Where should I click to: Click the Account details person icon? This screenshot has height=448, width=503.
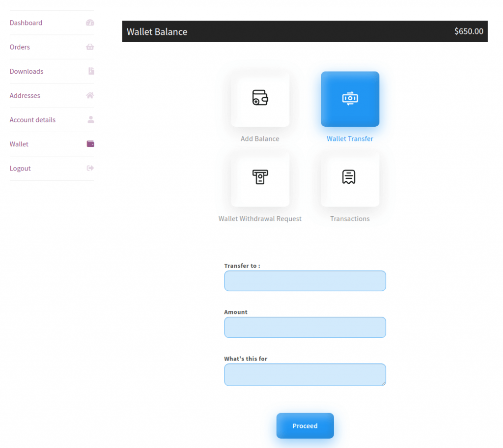[x=91, y=120]
